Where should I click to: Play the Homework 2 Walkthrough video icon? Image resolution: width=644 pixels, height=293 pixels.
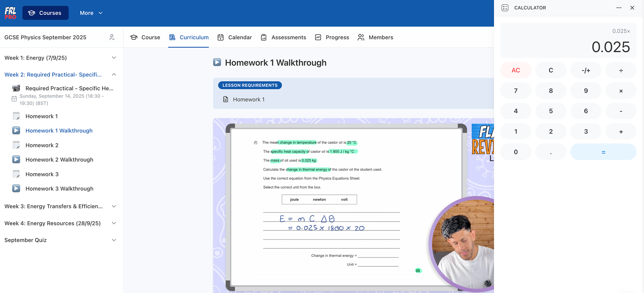pyautogui.click(x=16, y=159)
